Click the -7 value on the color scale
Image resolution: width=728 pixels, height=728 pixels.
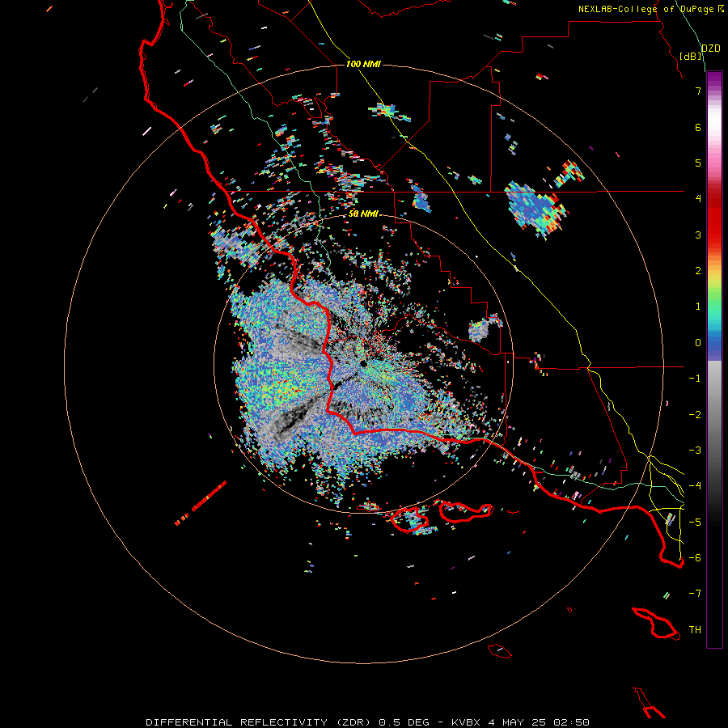(x=695, y=594)
